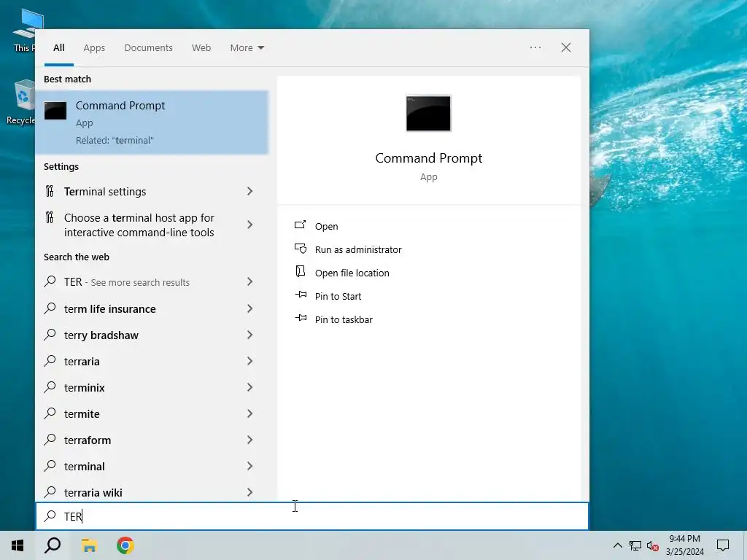Expand the term life insurance arrow
The width and height of the screenshot is (747, 560).
click(x=249, y=308)
